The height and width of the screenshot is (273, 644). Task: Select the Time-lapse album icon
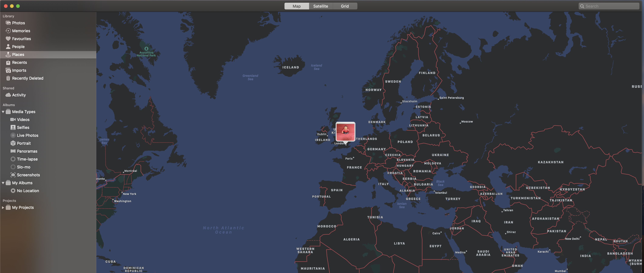click(x=13, y=159)
